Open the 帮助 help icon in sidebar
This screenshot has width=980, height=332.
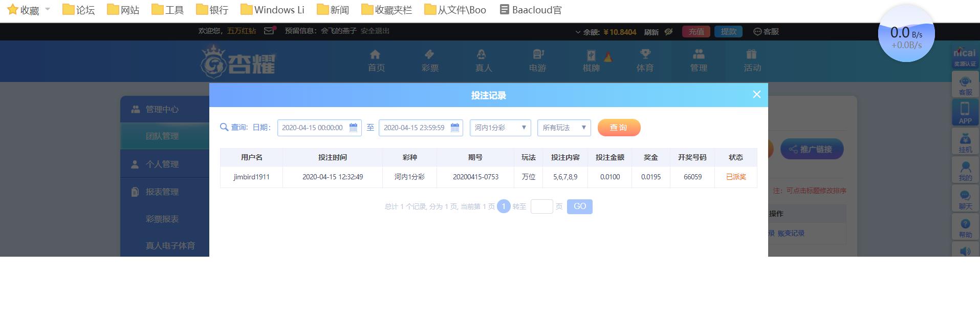click(x=965, y=227)
